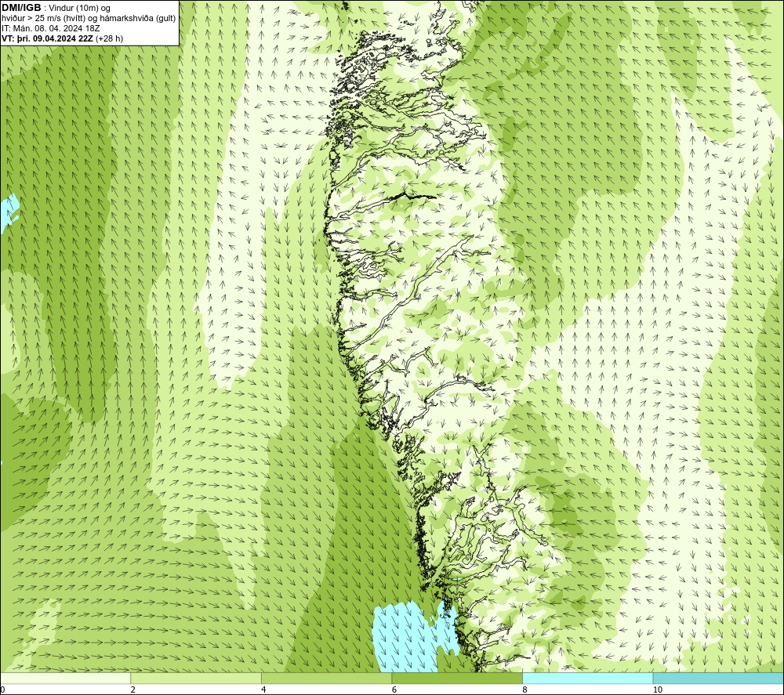Click the legend value '2'
The width and height of the screenshot is (784, 695).
click(133, 690)
